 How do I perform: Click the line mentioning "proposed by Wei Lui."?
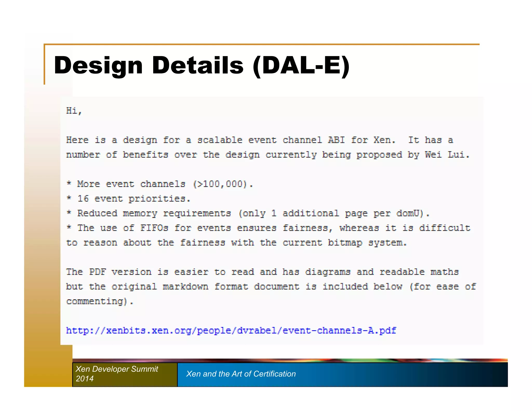pyautogui.click(x=268, y=155)
